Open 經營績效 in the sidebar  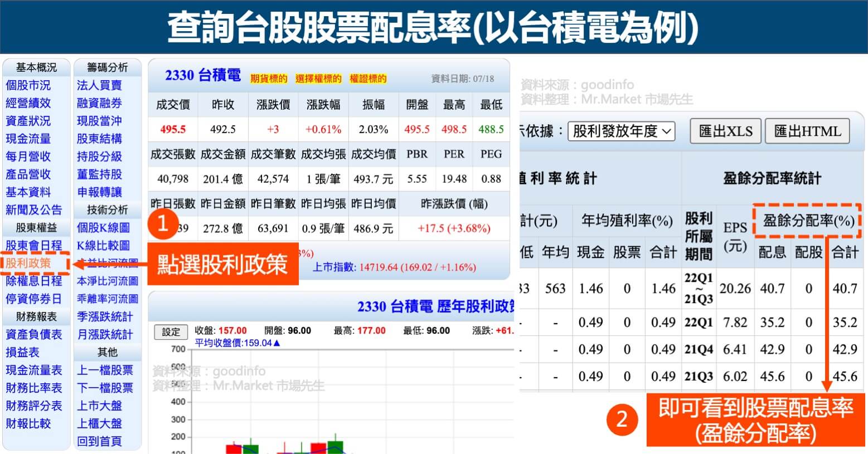28,103
